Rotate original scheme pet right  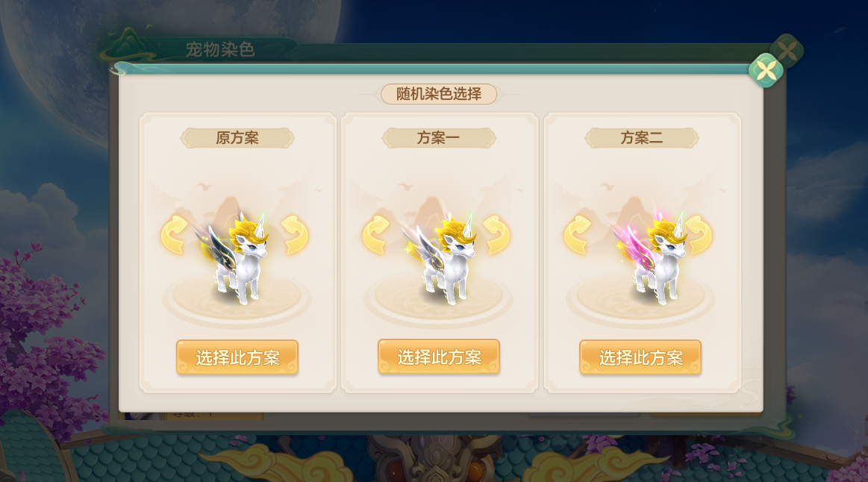[295, 235]
